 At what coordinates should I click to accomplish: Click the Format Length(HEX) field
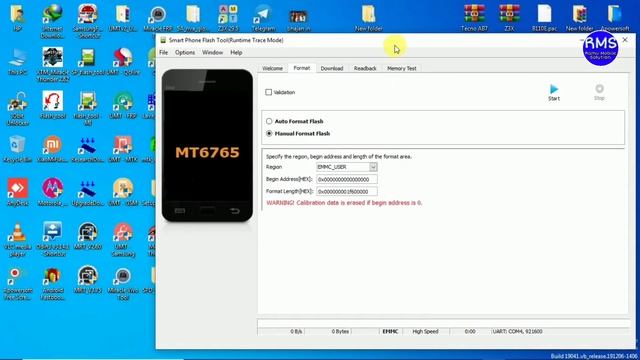(347, 191)
